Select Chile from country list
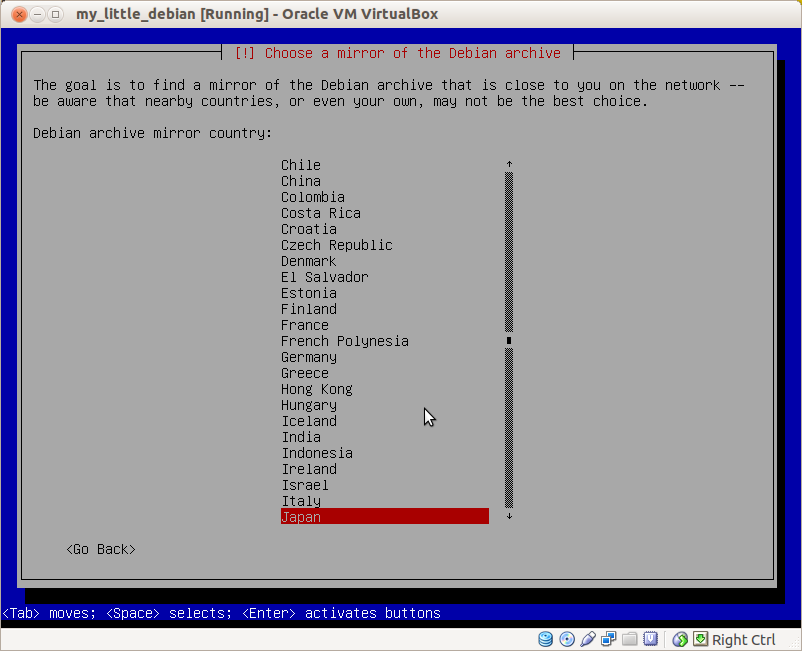The width and height of the screenshot is (802, 651). [301, 165]
